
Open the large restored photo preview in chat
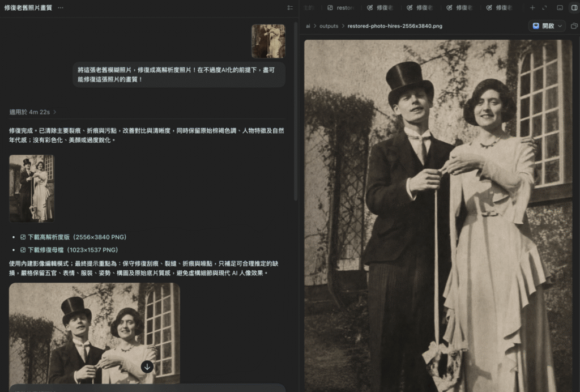95,333
